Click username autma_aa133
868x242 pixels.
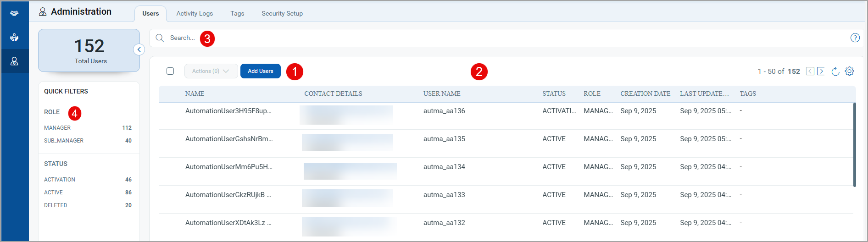[444, 195]
